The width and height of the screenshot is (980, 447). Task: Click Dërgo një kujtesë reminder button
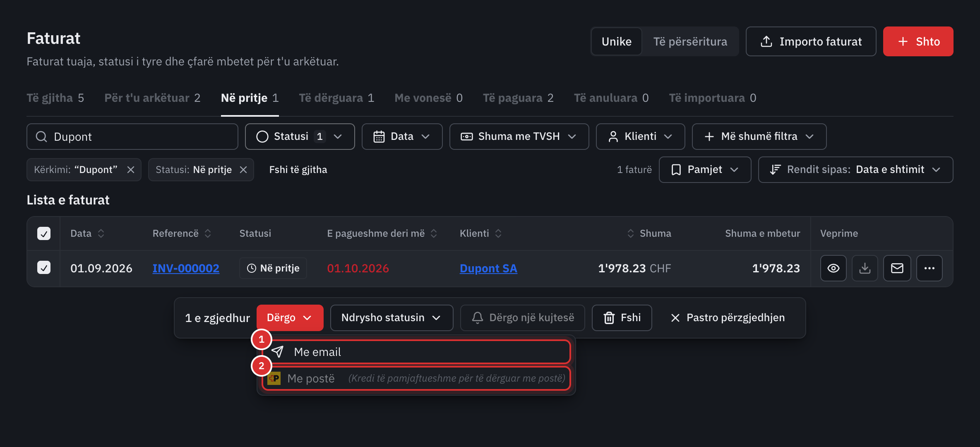[522, 318]
